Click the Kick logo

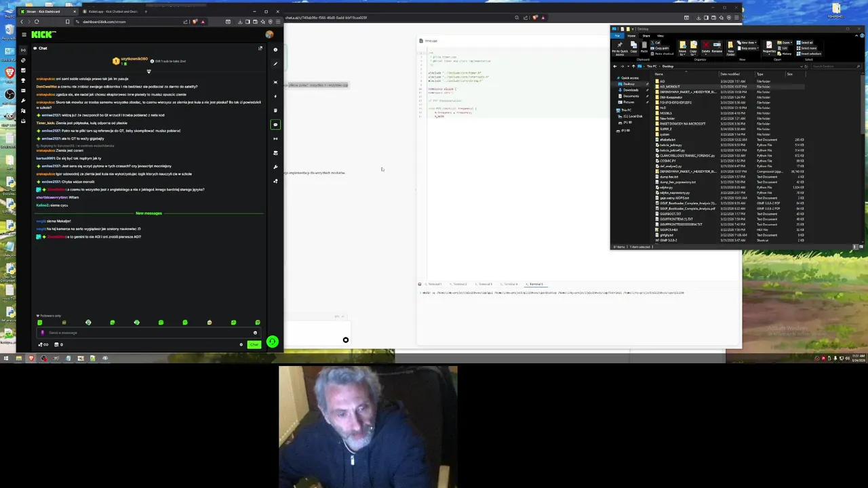coord(43,35)
